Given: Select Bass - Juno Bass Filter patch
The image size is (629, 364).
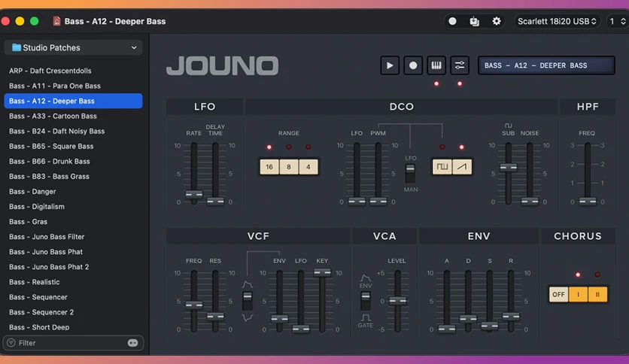Looking at the screenshot, I should (x=74, y=237).
